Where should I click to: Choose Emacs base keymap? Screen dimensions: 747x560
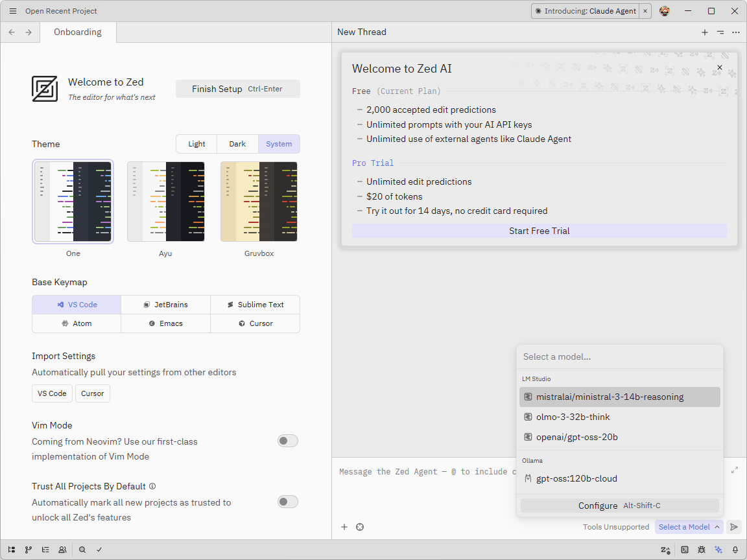point(166,323)
